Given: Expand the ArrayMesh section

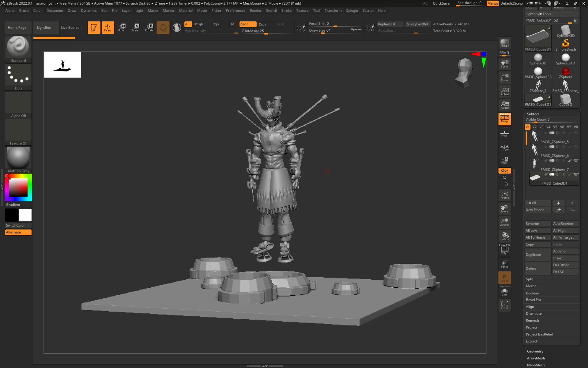Looking at the screenshot, I should point(536,358).
